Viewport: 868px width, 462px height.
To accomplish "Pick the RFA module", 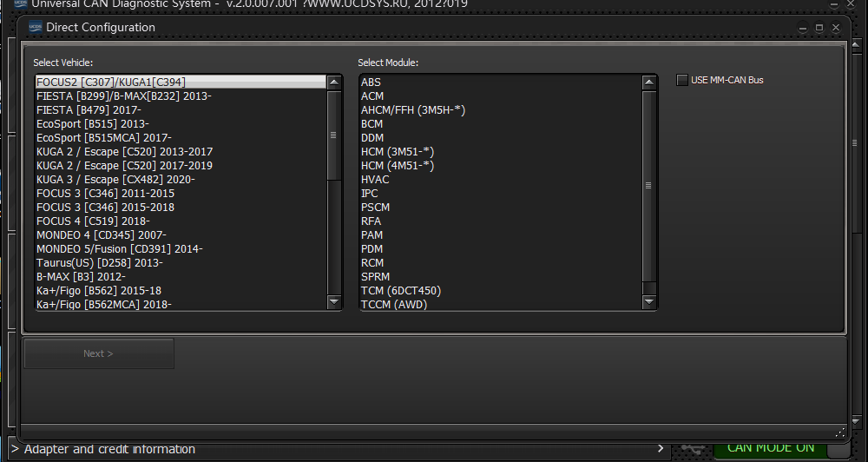I will [x=501, y=221].
